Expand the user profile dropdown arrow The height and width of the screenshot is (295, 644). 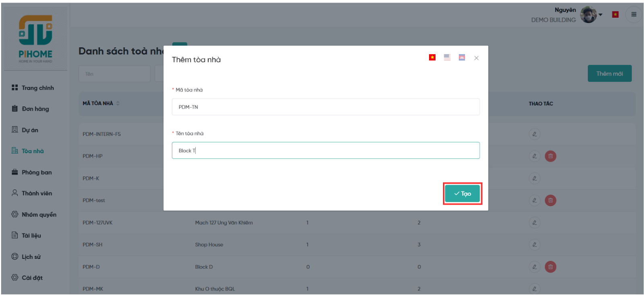[601, 14]
